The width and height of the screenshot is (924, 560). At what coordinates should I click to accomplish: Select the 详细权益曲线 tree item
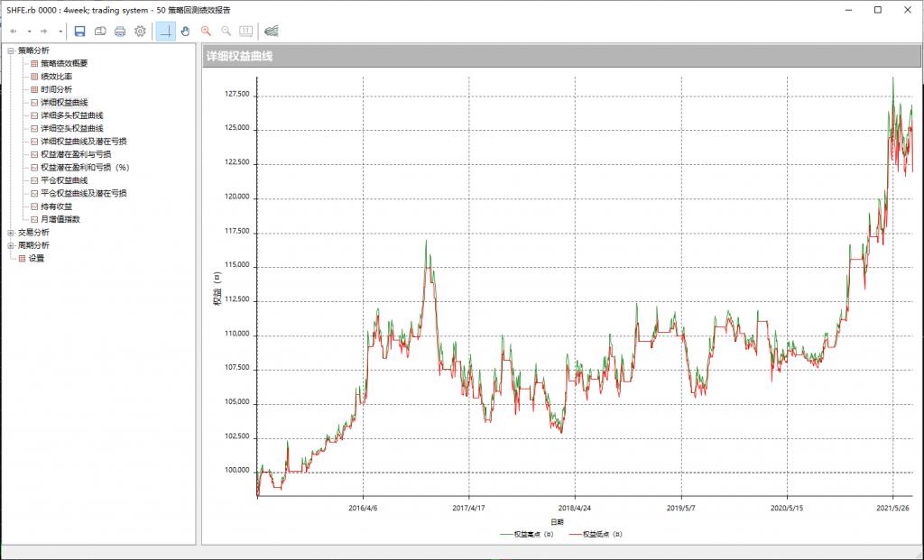[64, 103]
